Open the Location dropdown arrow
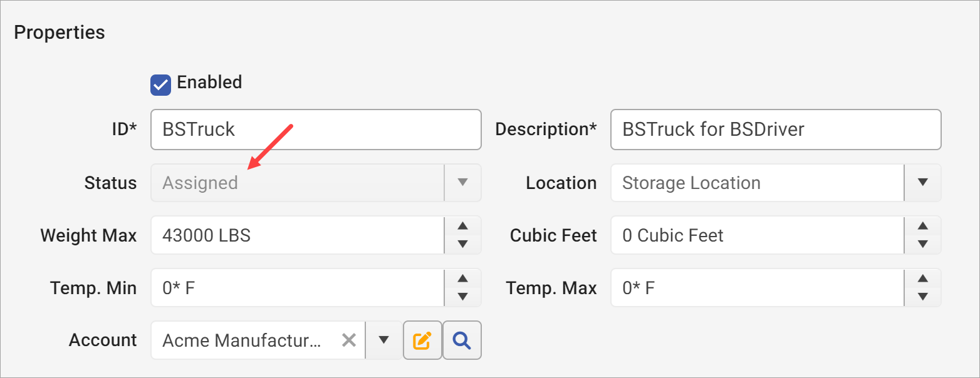Viewport: 980px width, 378px height. click(922, 183)
